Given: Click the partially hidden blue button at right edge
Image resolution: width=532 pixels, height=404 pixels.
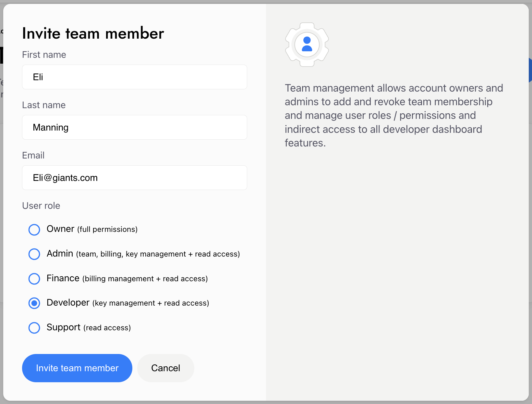Looking at the screenshot, I should coord(530,70).
